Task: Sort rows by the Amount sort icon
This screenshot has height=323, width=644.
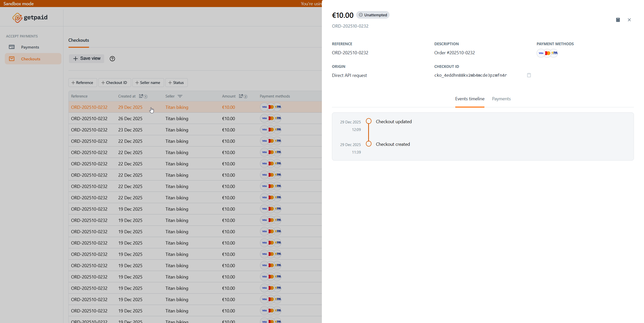Action: (241, 96)
